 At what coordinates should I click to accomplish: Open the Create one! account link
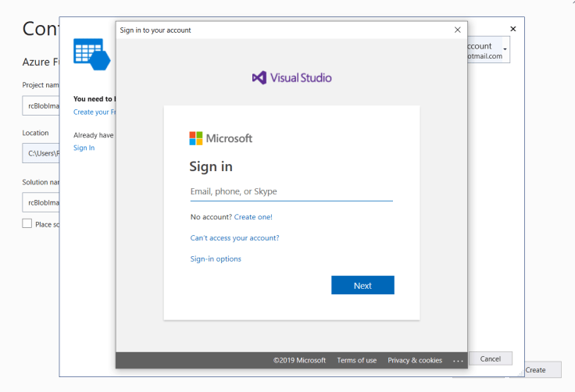253,217
